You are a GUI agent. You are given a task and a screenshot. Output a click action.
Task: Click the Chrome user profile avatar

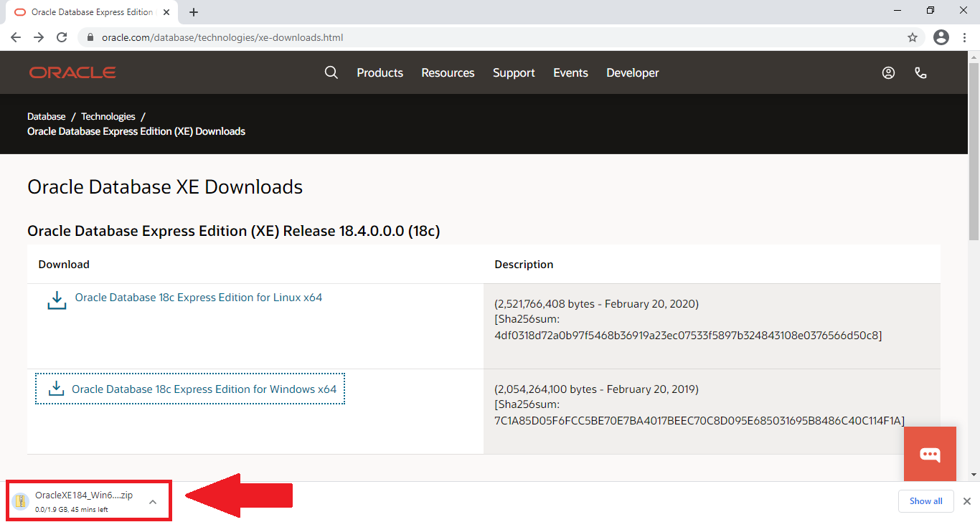[x=941, y=37]
